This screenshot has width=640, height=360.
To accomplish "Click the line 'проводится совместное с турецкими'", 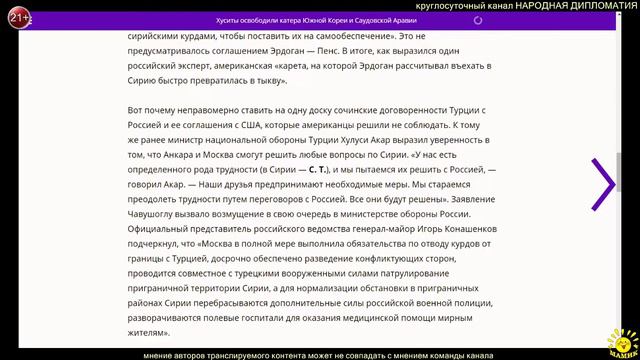I will click(288, 273).
